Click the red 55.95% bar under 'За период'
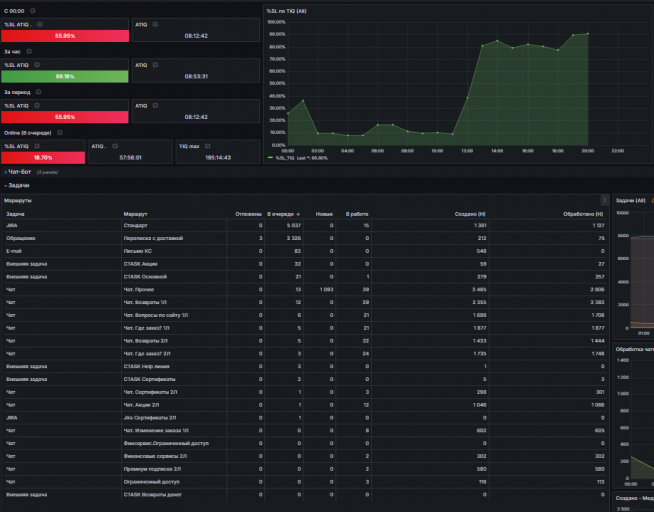This screenshot has width=654, height=512. coord(65,117)
